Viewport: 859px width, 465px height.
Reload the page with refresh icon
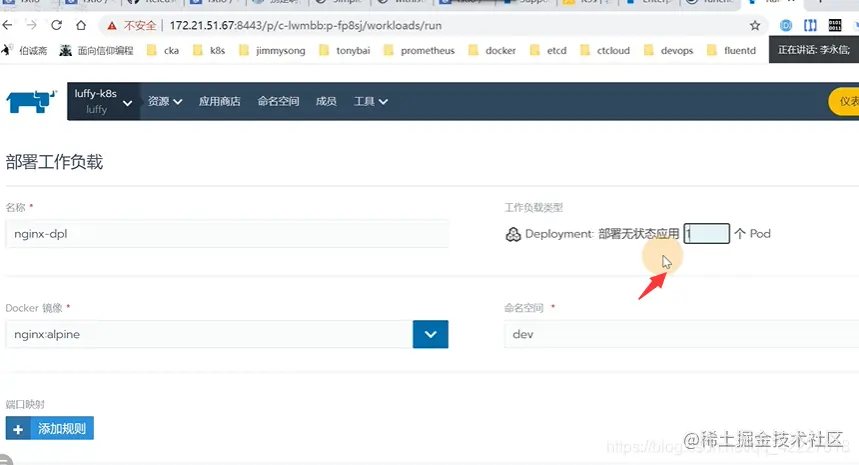(x=56, y=25)
